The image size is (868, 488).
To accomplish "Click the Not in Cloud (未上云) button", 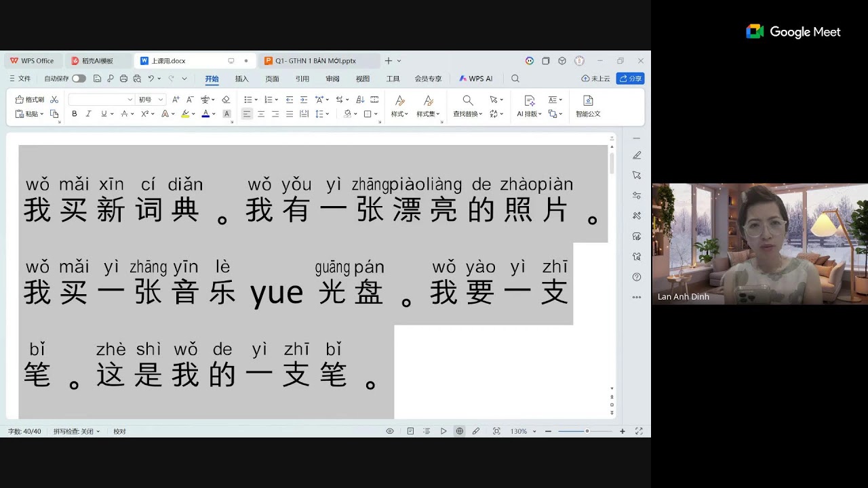I will (x=596, y=79).
